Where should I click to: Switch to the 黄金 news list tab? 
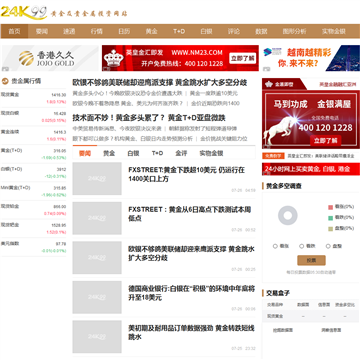click(x=109, y=153)
